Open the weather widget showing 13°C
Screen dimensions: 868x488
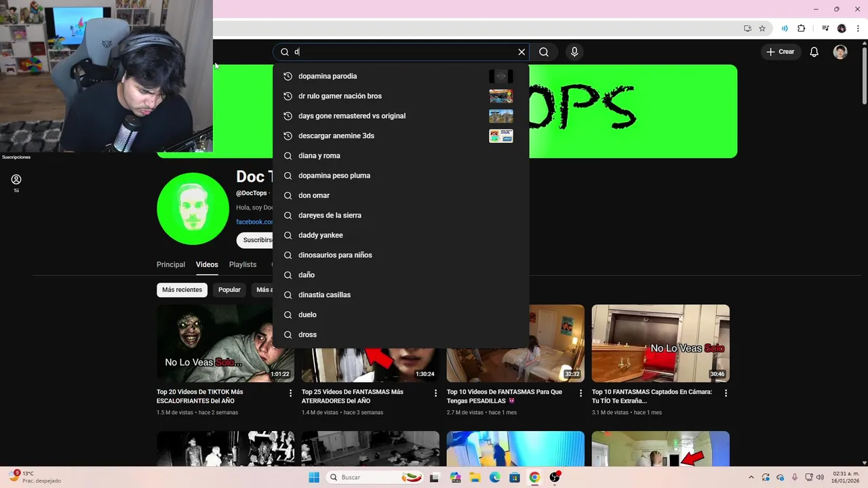tap(35, 477)
